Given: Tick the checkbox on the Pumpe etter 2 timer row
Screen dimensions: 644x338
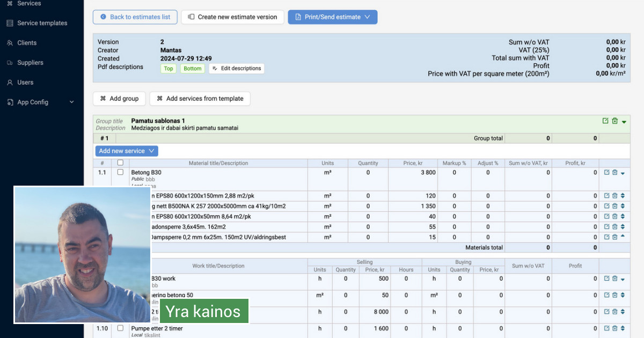Looking at the screenshot, I should click(x=120, y=328).
